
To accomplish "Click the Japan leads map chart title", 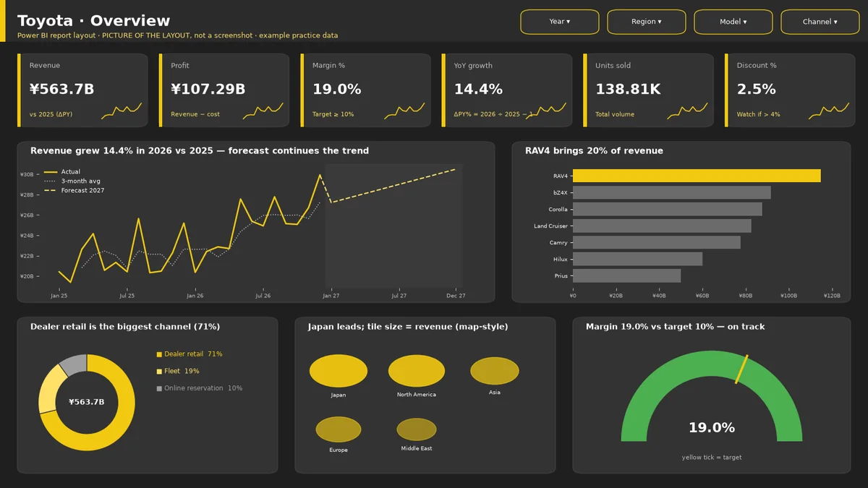I will (x=408, y=327).
